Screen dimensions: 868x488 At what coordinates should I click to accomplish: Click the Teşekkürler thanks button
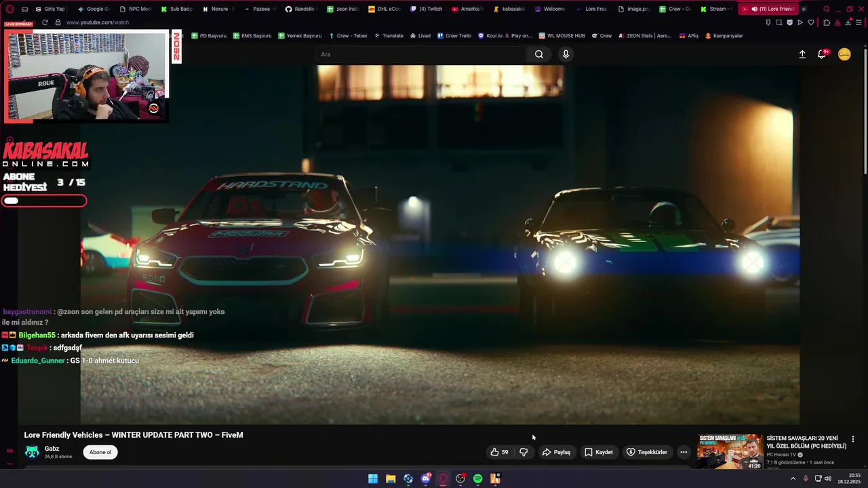[647, 452]
